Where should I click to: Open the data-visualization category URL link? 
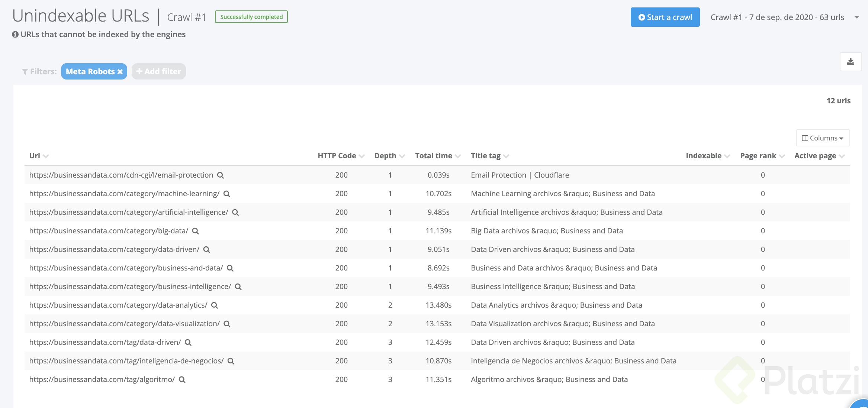(x=124, y=324)
